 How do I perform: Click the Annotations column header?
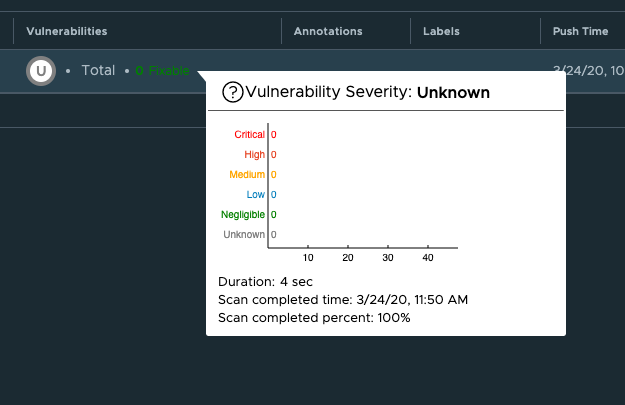coord(328,31)
